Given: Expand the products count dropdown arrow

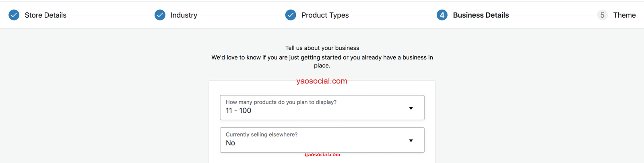Looking at the screenshot, I should [411, 108].
